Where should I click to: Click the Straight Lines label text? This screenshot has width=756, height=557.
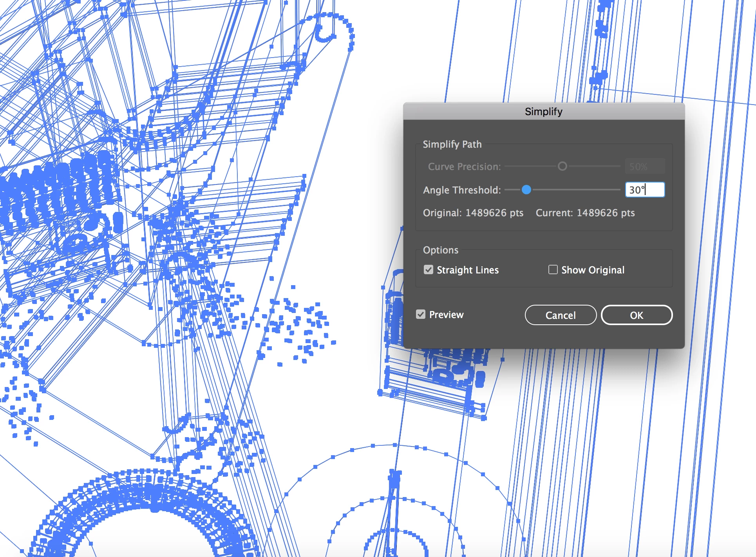coord(467,270)
